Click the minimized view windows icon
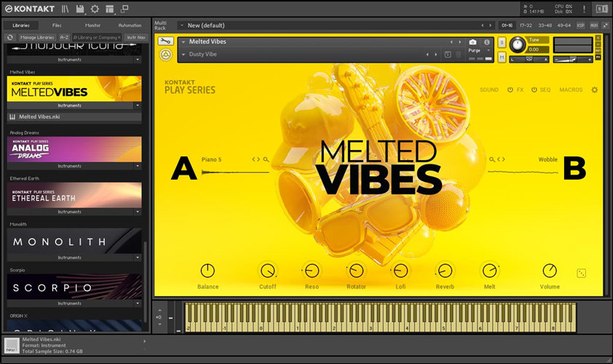This screenshot has height=364, width=613. pyautogui.click(x=124, y=9)
